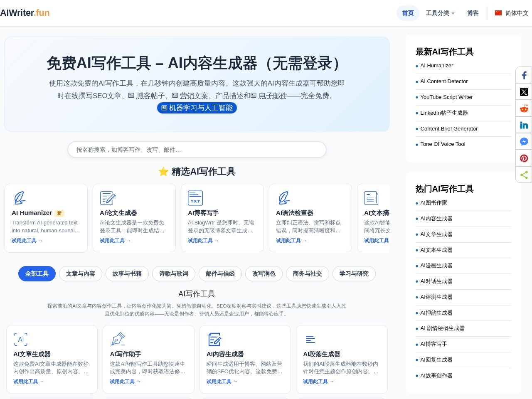Open AI内容生成器 in popular tools list

(436, 219)
